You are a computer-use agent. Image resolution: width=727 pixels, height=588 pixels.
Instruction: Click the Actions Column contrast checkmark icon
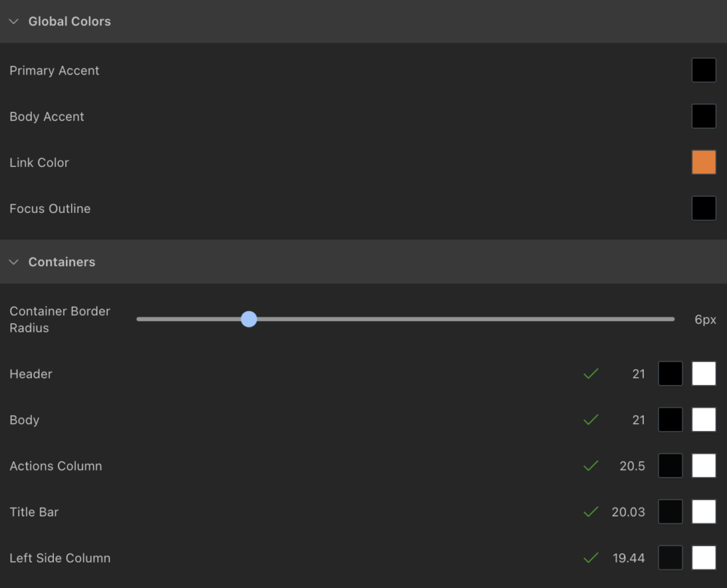click(x=591, y=466)
